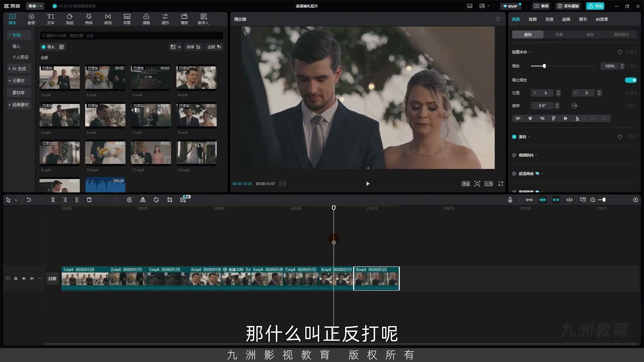Open 个人预设 personal presets

click(20, 57)
